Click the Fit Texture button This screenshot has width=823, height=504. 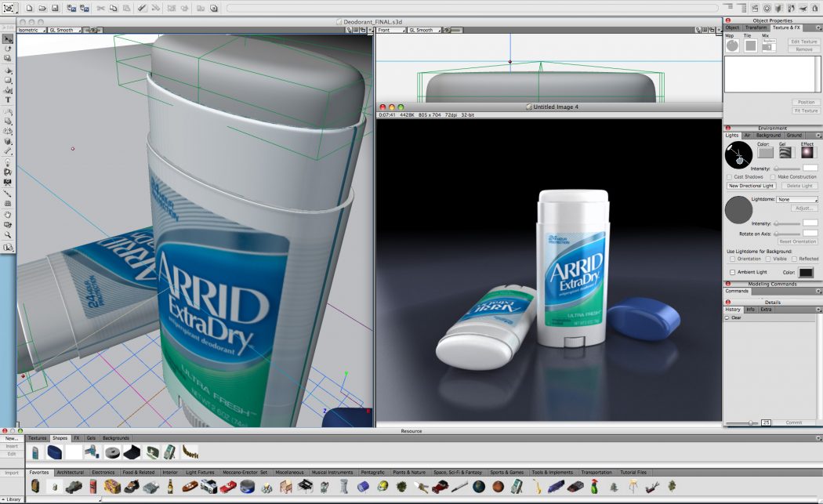tap(807, 111)
